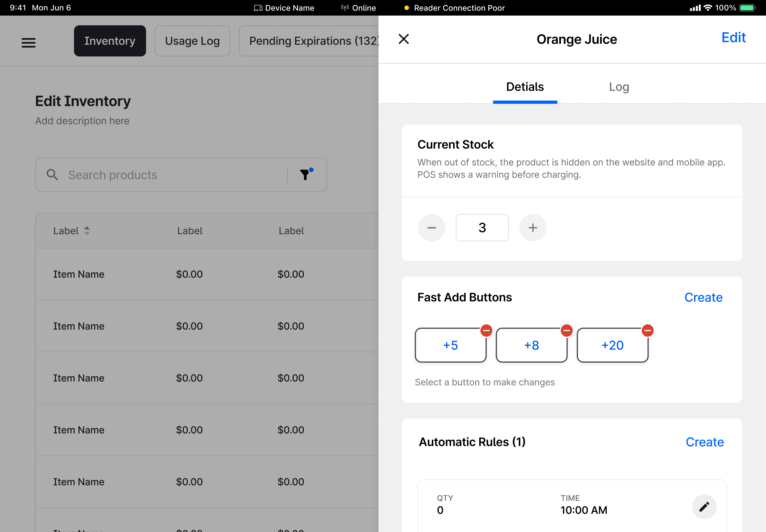Click the filter funnel icon
The image size is (766, 532).
[305, 174]
